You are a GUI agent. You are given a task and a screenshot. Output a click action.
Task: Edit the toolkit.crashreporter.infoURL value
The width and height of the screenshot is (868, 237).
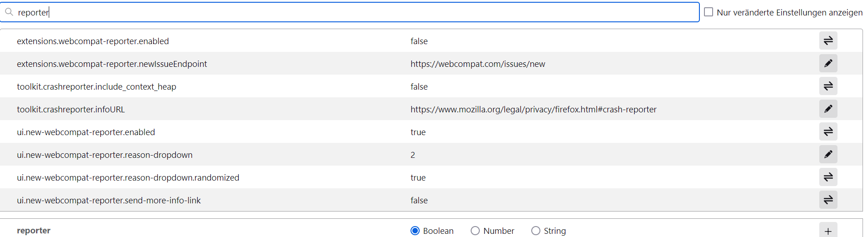[x=828, y=109]
